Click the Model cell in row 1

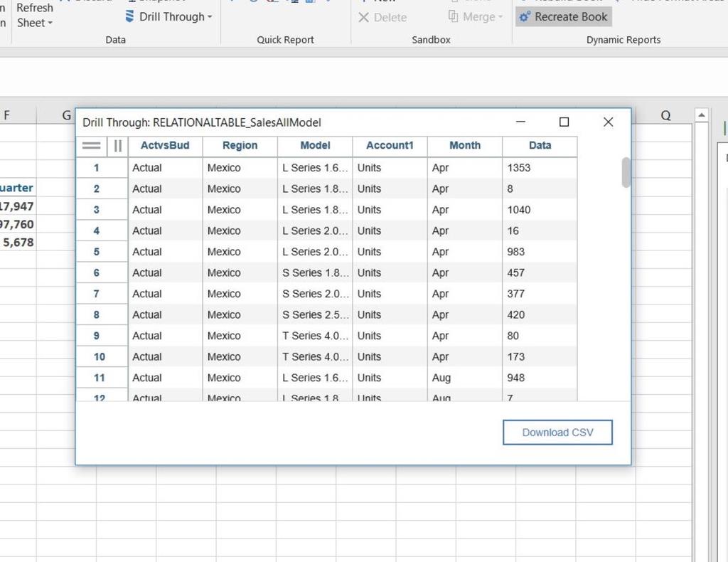(315, 168)
